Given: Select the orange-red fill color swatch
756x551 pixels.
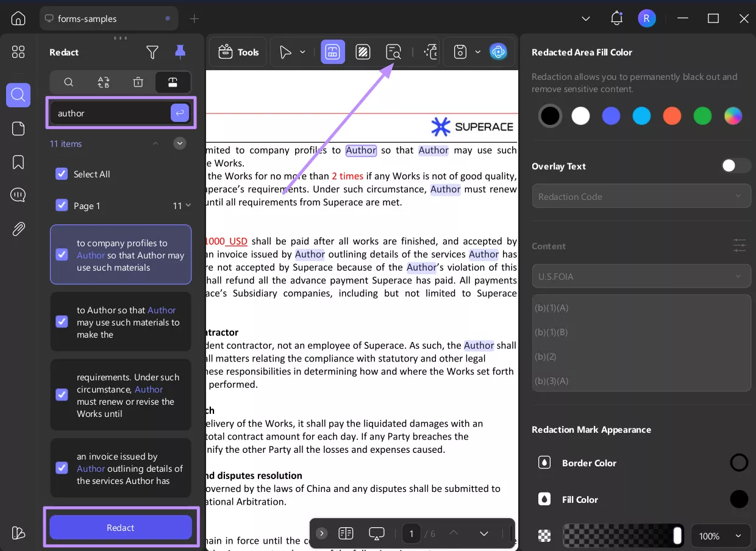Looking at the screenshot, I should click(x=672, y=116).
